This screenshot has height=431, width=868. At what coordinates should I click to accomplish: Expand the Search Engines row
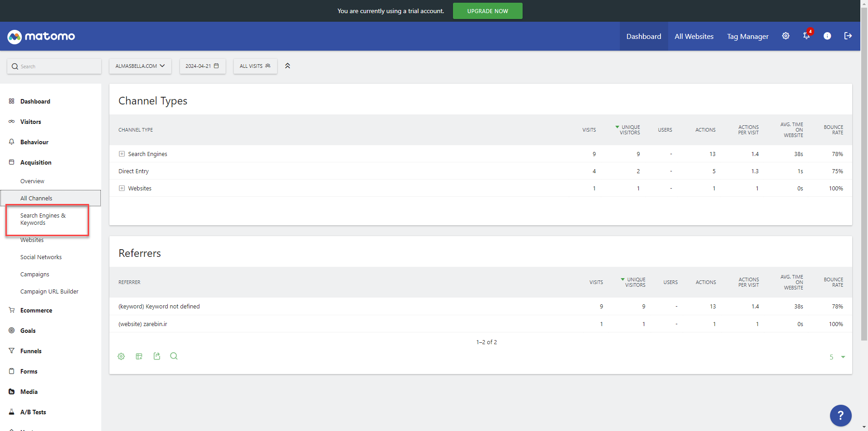coord(122,154)
